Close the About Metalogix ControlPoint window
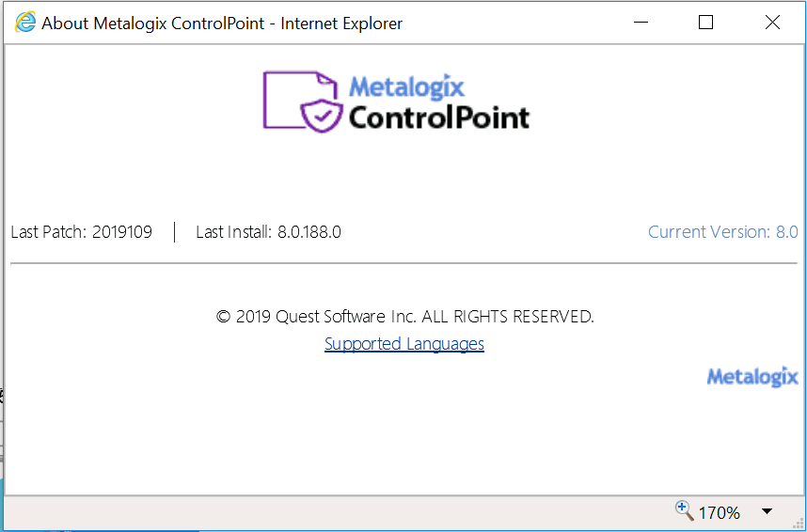 (772, 23)
